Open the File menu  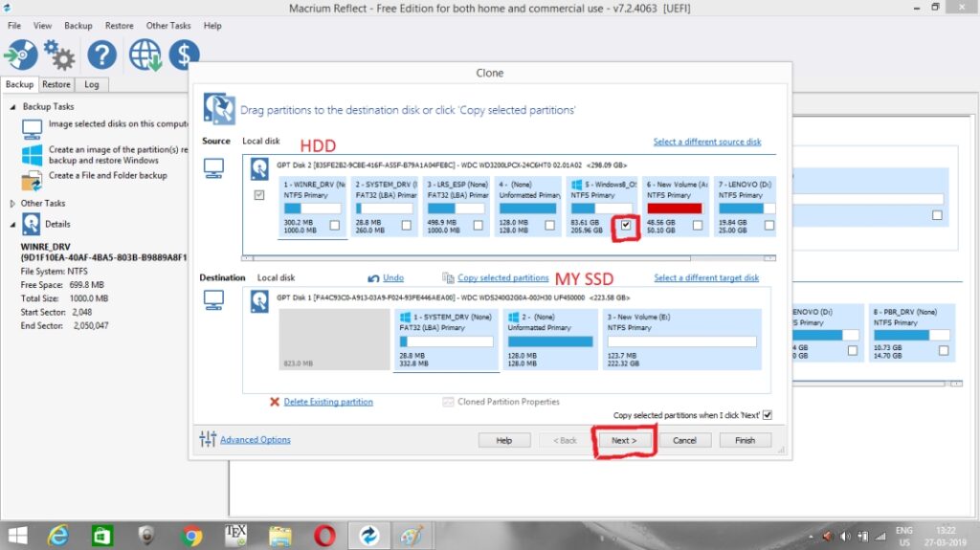14,26
